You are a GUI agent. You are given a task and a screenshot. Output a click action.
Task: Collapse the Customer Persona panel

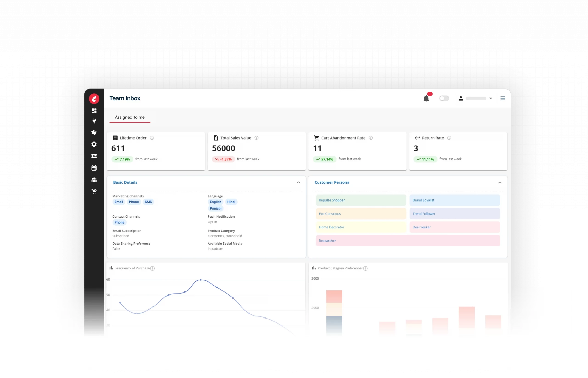tap(500, 182)
